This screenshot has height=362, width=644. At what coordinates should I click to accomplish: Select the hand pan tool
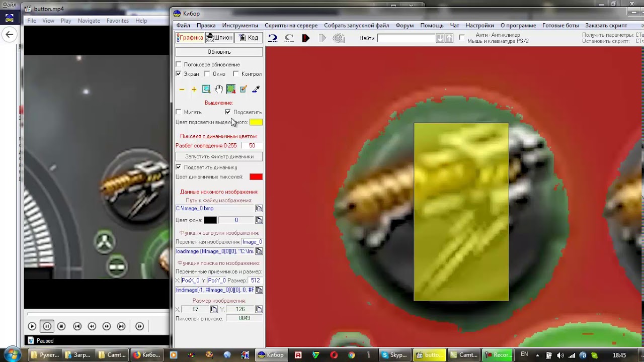[218, 89]
